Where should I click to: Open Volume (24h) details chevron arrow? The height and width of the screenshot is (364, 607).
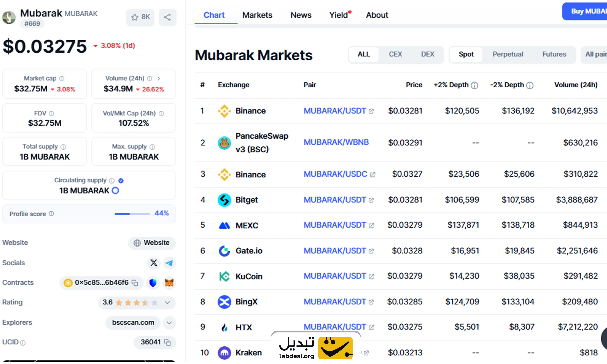(x=159, y=78)
